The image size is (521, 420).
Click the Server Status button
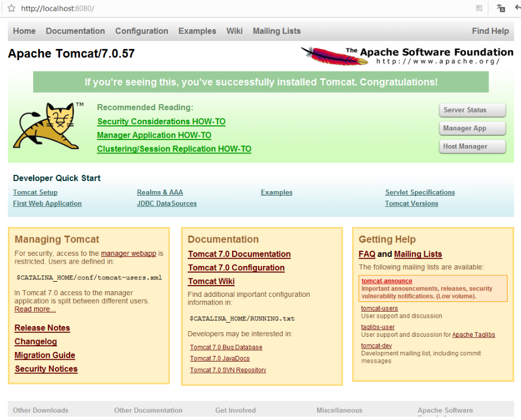point(472,110)
